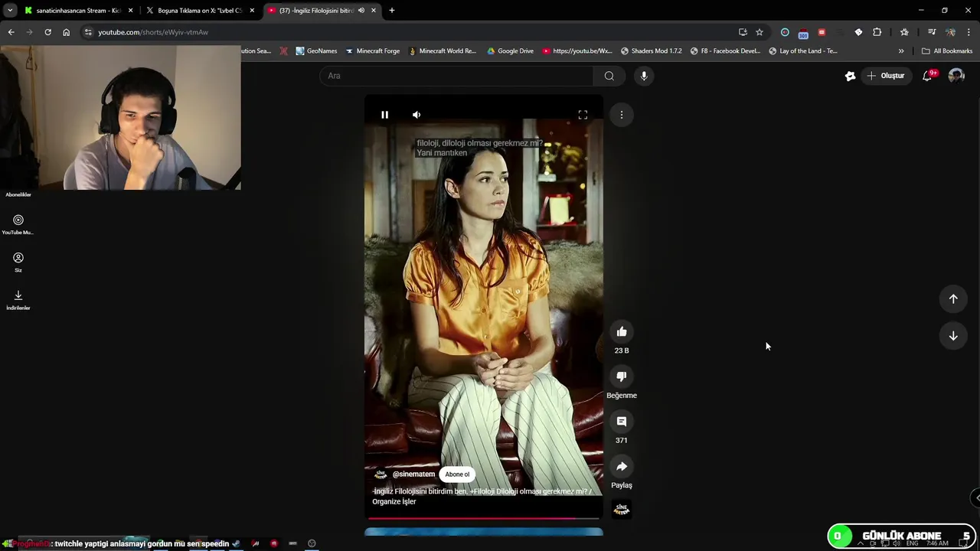The height and width of the screenshot is (551, 980).
Task: Subscribe with the Abone ol button
Action: coord(457,474)
